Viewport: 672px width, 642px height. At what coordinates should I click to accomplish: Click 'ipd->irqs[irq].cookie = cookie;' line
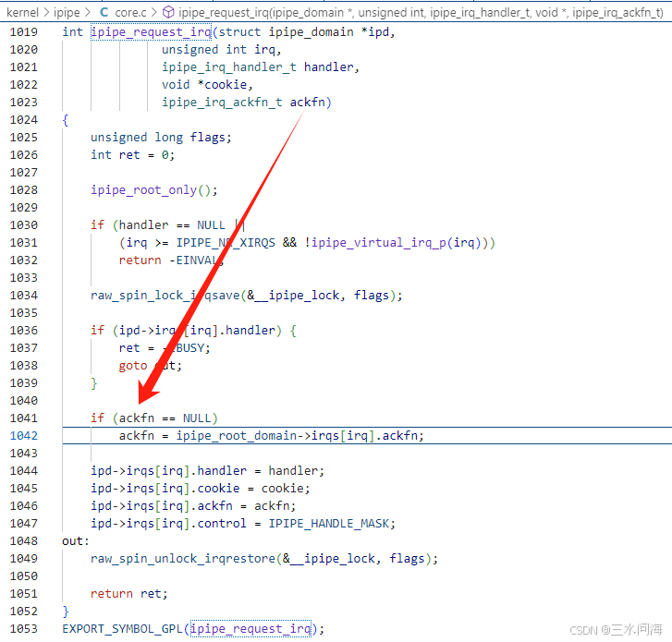coord(201,489)
